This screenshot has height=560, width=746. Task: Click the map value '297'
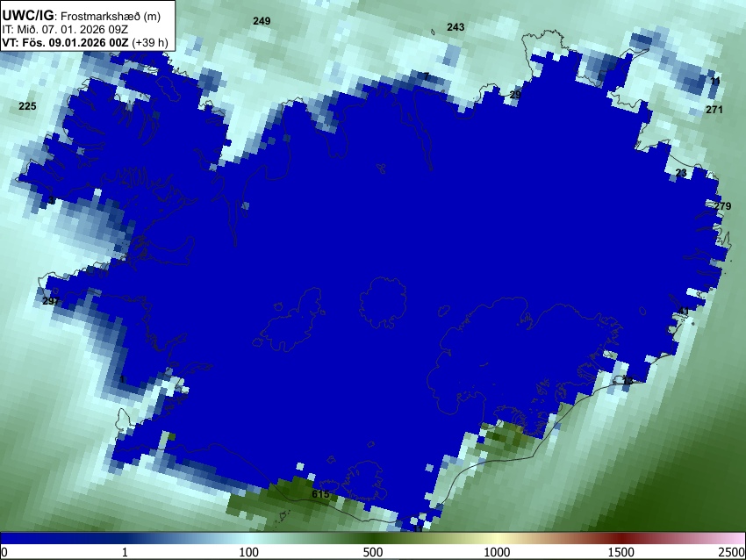pyautogui.click(x=51, y=301)
